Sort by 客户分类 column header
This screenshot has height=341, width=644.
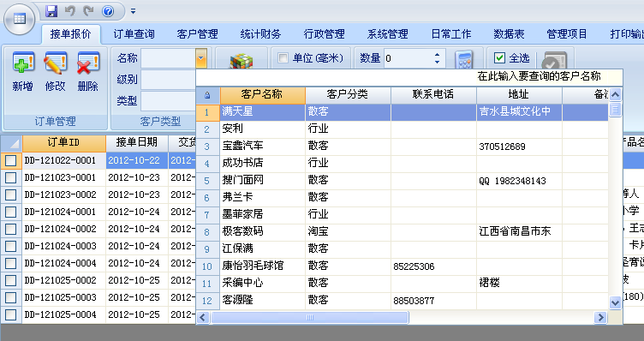pyautogui.click(x=348, y=95)
